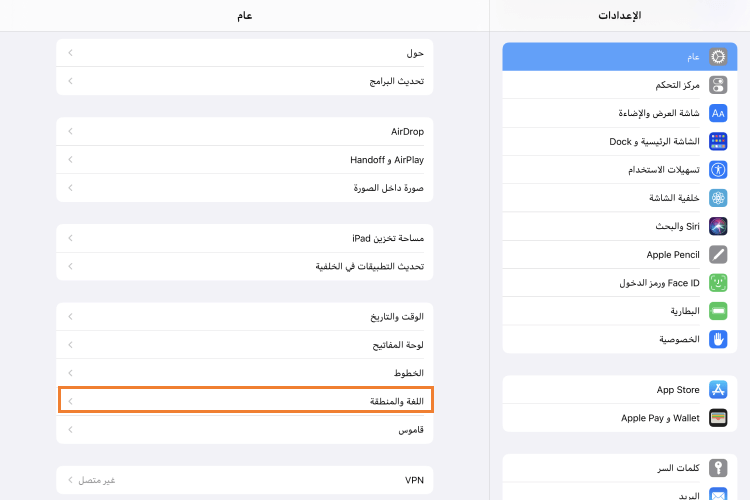The height and width of the screenshot is (500, 750).
Task: Tap the تحديث البرامج label
Action: [397, 81]
